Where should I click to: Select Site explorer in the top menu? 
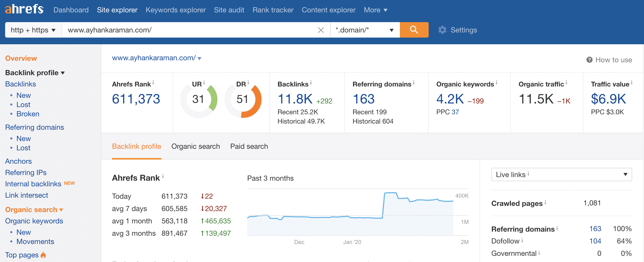point(117,10)
